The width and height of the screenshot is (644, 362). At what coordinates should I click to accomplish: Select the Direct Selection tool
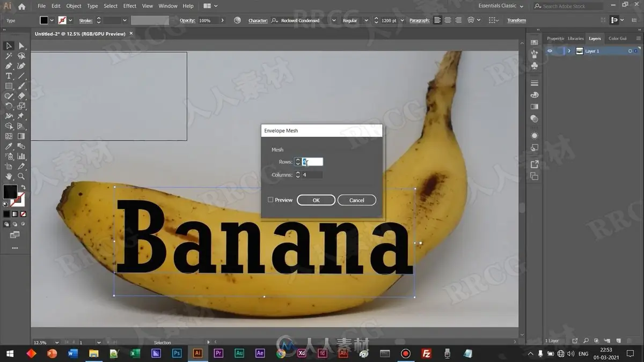tap(21, 46)
